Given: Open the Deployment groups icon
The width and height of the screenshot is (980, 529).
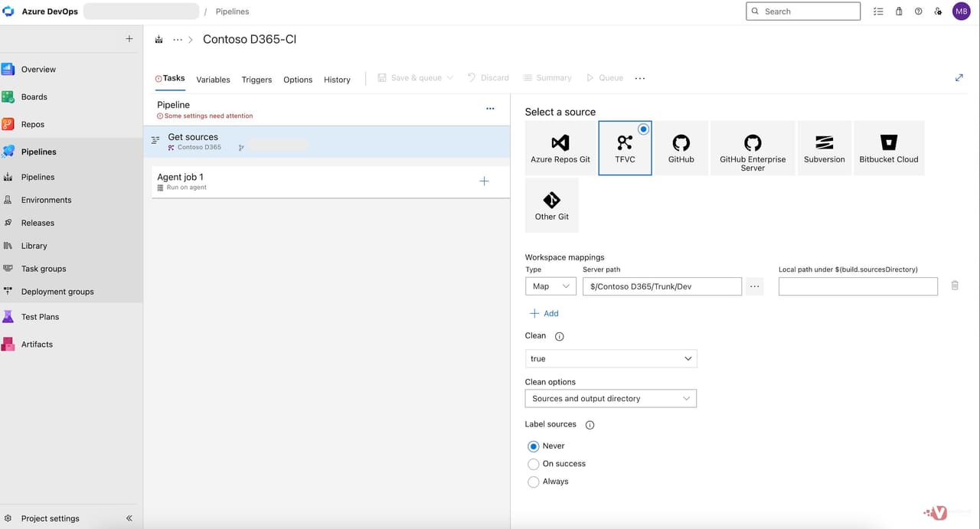Looking at the screenshot, I should pyautogui.click(x=8, y=292).
